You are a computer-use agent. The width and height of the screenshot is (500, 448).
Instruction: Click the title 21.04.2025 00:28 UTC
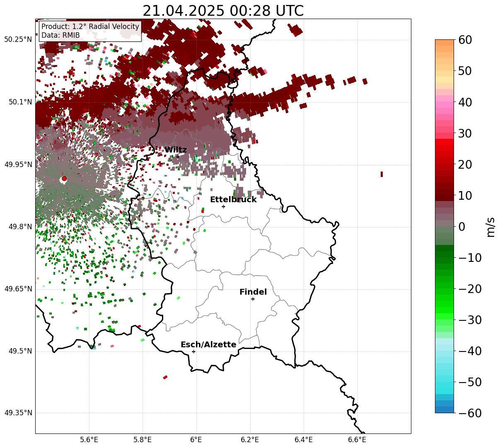pos(223,11)
